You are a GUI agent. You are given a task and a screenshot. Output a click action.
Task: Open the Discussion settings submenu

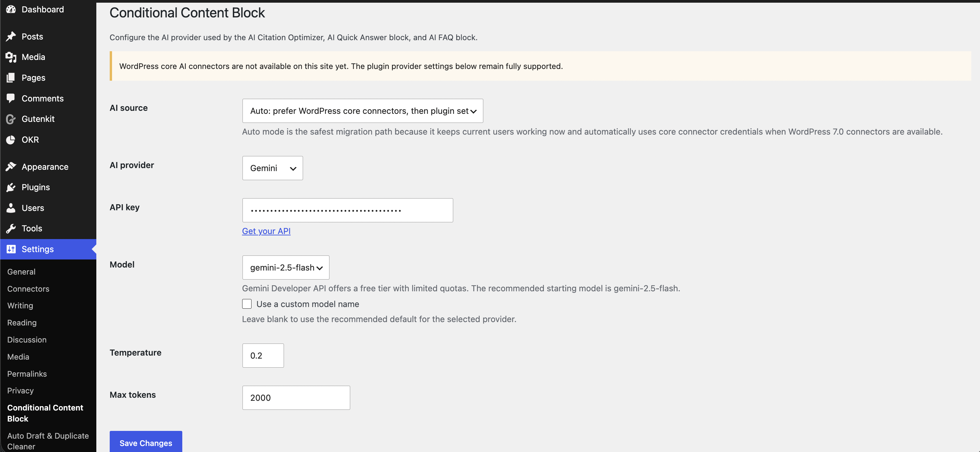point(27,340)
